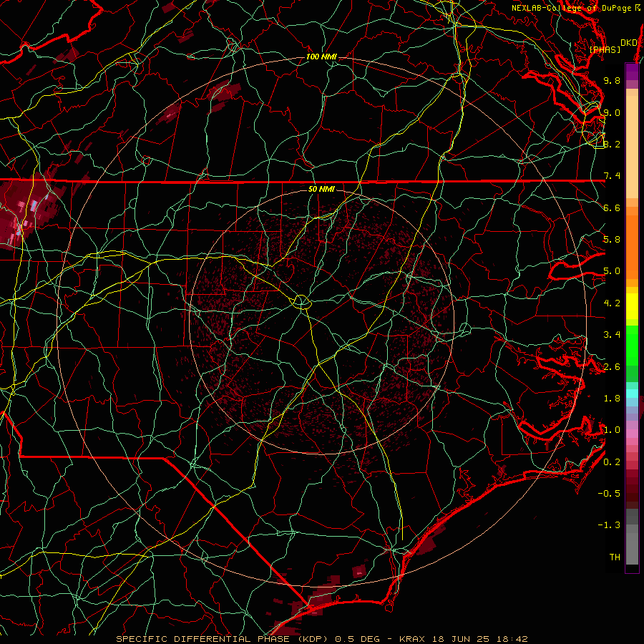Image resolution: width=644 pixels, height=644 pixels.
Task: Pick the yellow color bar segment
Action: (x=632, y=306)
